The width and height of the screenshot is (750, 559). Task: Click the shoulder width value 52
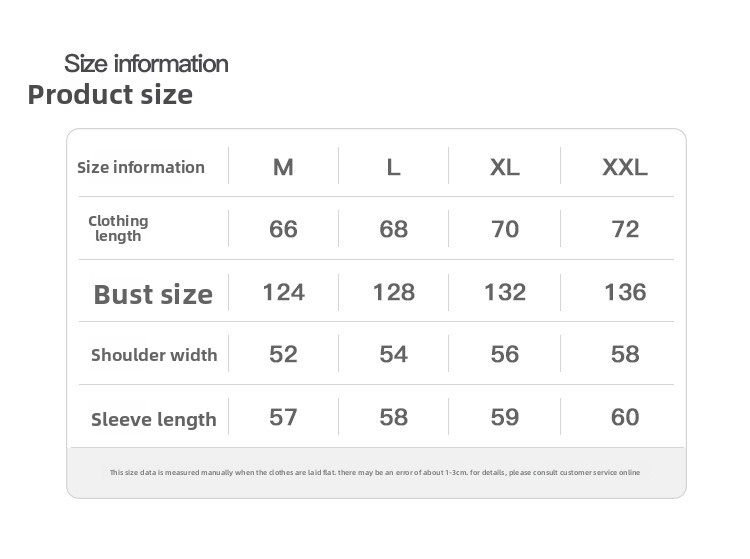click(x=283, y=354)
